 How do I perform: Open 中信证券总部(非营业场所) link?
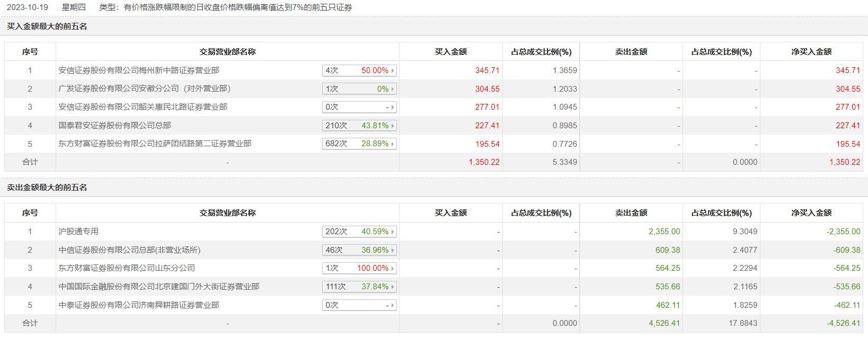click(x=129, y=250)
